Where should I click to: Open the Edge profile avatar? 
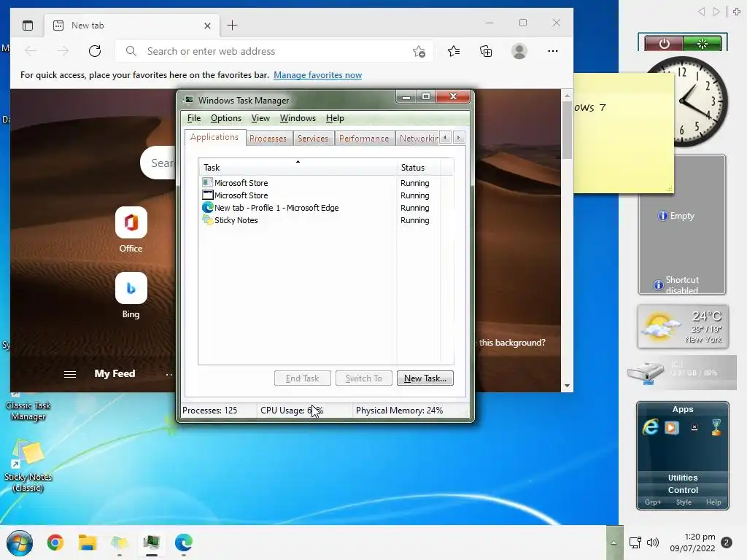click(x=519, y=51)
